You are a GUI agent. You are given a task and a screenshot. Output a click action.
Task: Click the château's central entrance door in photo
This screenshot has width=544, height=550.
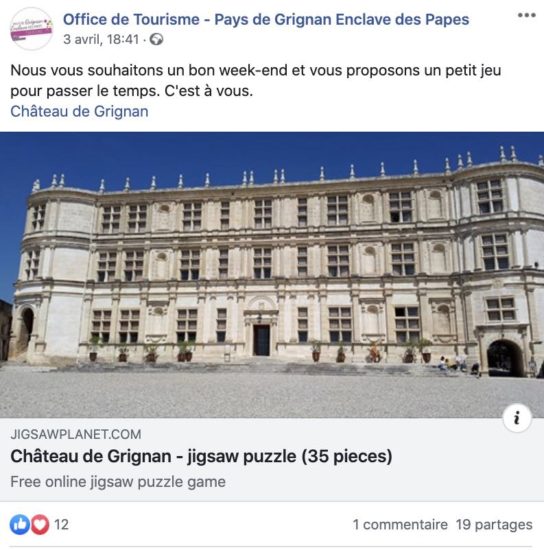tap(262, 340)
